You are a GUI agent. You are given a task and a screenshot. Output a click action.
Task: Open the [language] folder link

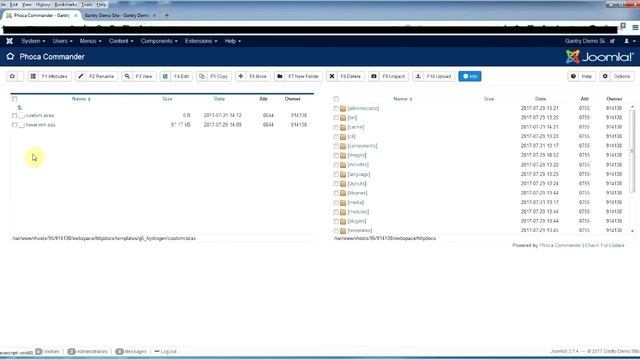(359, 174)
